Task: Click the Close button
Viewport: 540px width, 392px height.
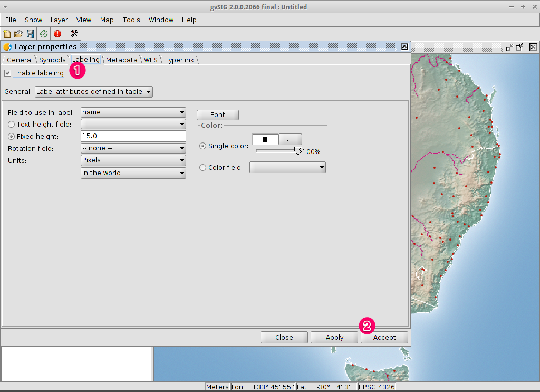Action: coord(284,338)
